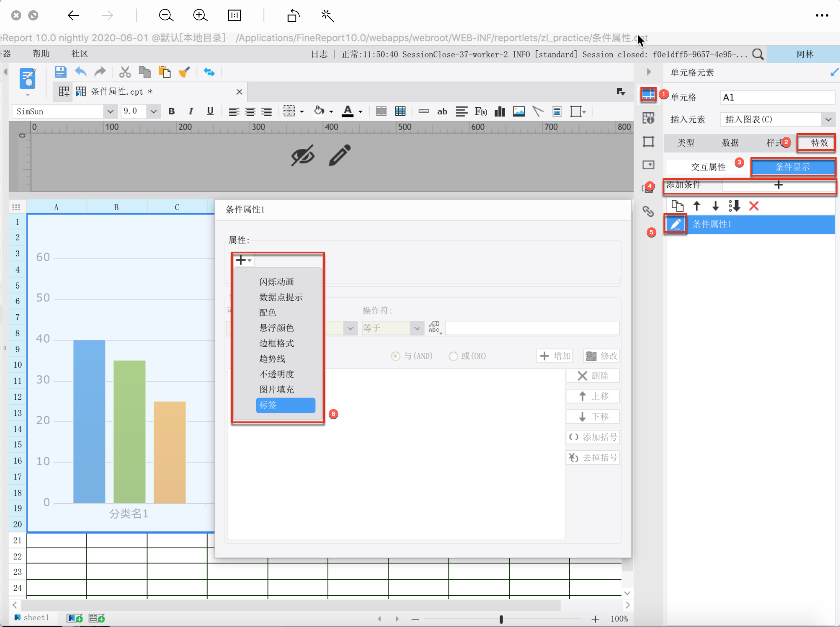Screen dimensions: 840x627
Task: Toggle bold formatting button
Action: point(171,112)
